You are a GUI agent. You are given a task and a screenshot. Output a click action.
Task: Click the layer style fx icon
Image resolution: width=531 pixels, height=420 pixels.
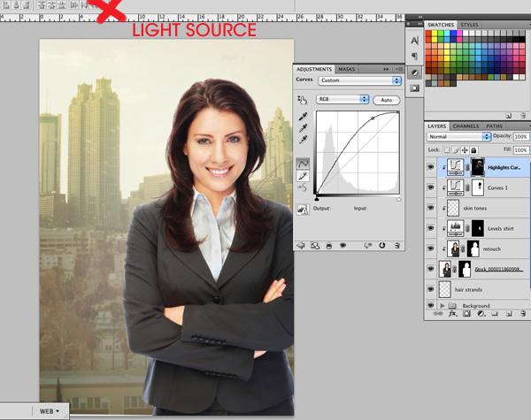(x=453, y=313)
